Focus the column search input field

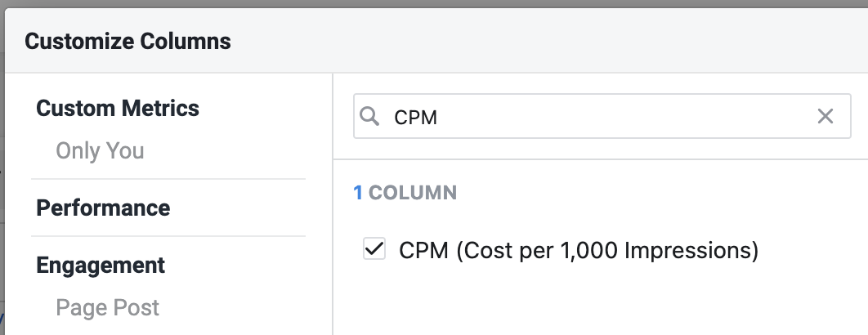click(x=602, y=116)
